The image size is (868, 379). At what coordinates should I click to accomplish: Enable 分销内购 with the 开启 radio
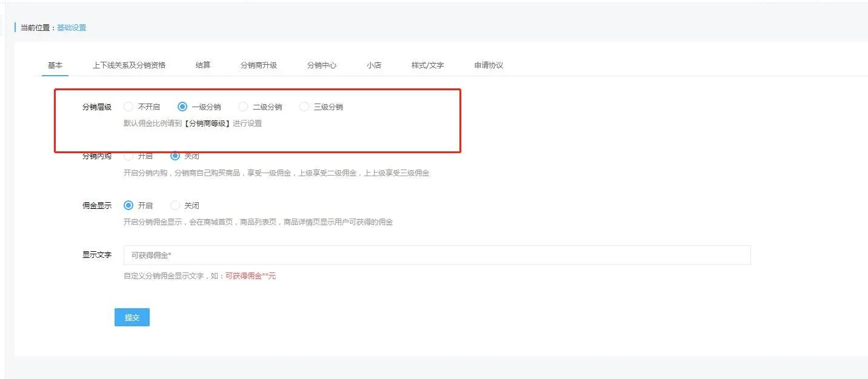(x=129, y=156)
